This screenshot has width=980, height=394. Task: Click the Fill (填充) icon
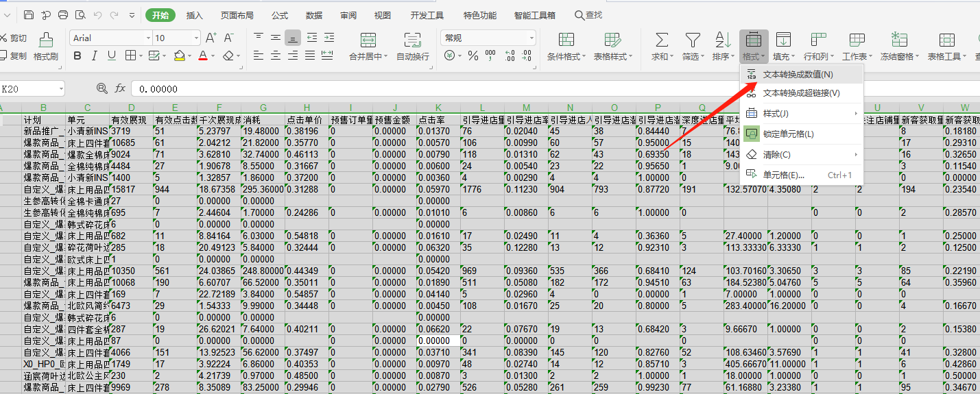(x=783, y=40)
